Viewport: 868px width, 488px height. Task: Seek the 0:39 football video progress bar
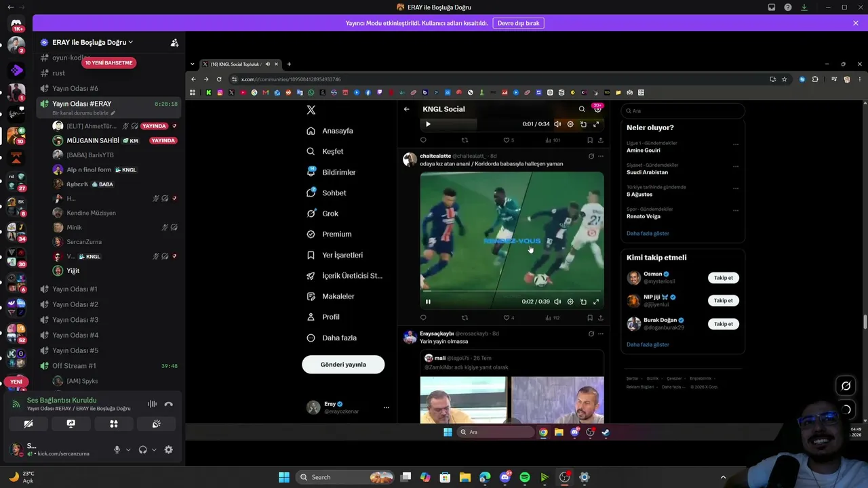(x=512, y=292)
